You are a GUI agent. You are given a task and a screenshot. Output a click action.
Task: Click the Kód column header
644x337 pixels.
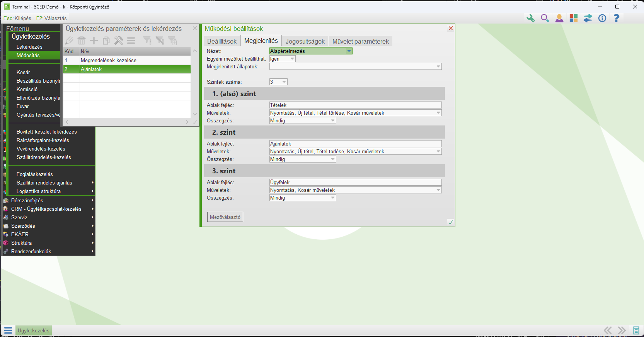71,51
